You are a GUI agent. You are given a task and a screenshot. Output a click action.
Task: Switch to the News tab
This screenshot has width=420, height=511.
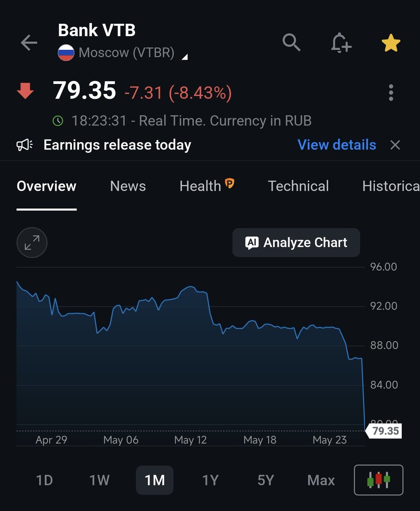pos(128,186)
